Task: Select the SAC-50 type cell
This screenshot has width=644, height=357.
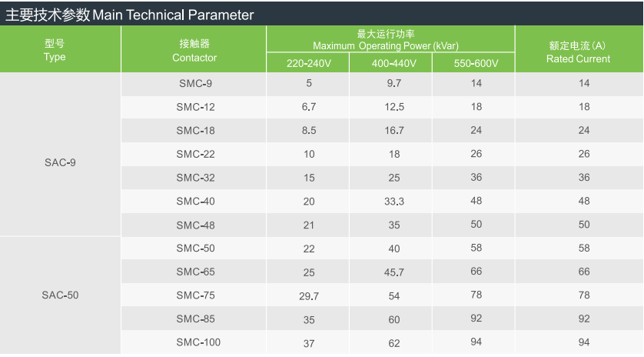Action: (60, 295)
